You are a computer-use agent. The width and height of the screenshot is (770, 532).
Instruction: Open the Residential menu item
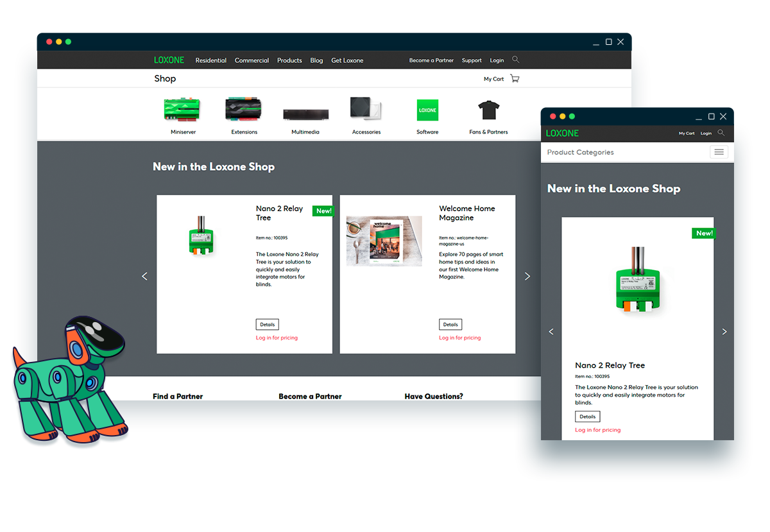coord(210,60)
